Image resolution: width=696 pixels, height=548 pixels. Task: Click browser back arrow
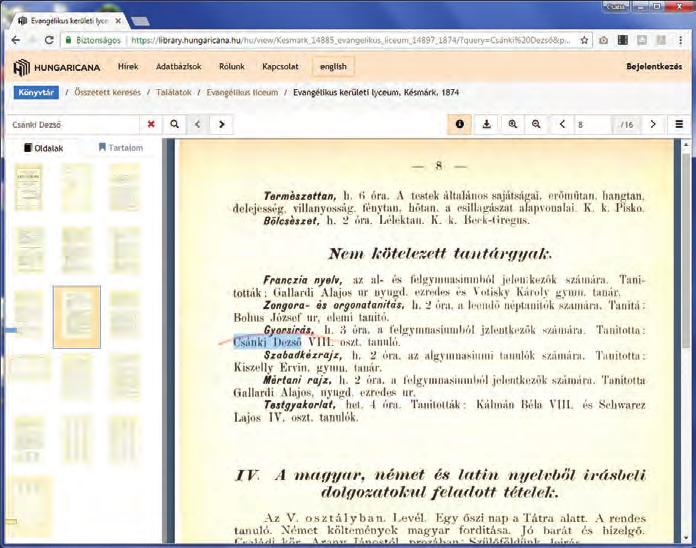click(x=16, y=40)
